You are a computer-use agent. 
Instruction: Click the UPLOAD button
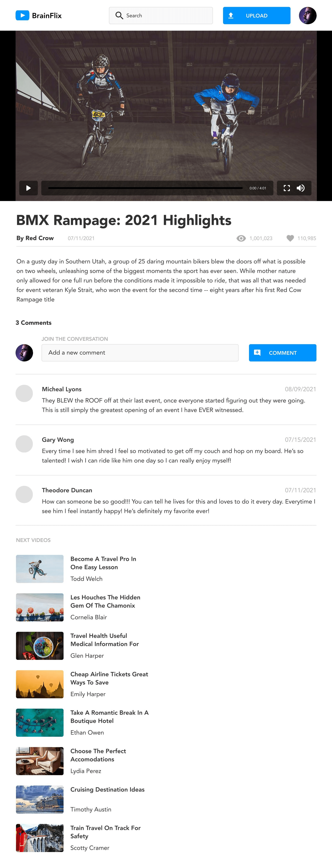coord(256,16)
